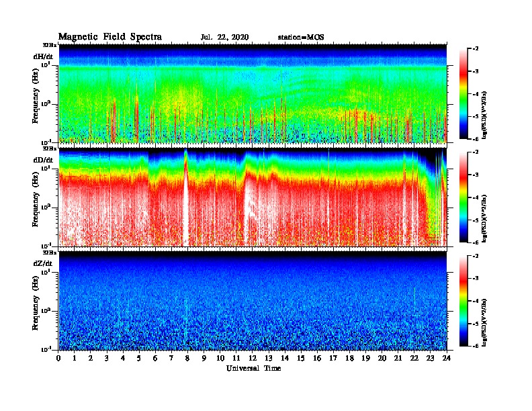Click the "3" hour tick label
This screenshot has width=532, height=411.
pos(107,359)
